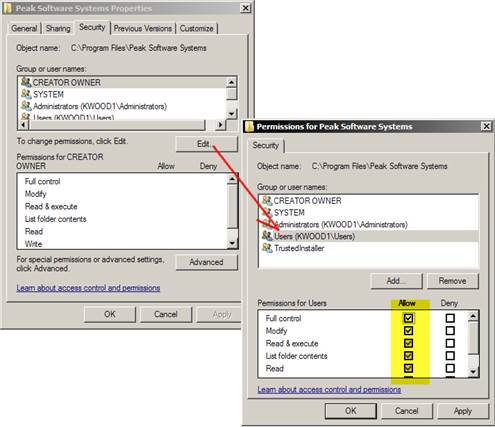
Task: Toggle Allow checkbox for List folder contents
Action: 408,356
